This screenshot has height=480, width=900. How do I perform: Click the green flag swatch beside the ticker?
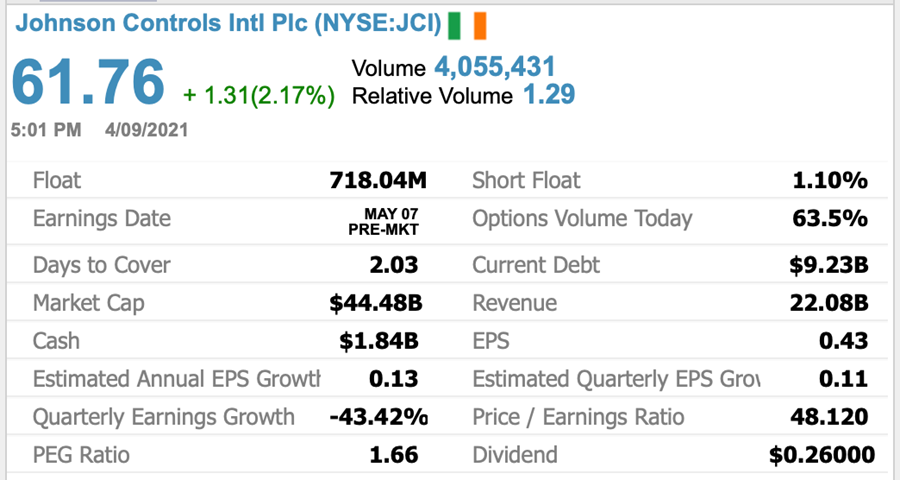click(455, 26)
